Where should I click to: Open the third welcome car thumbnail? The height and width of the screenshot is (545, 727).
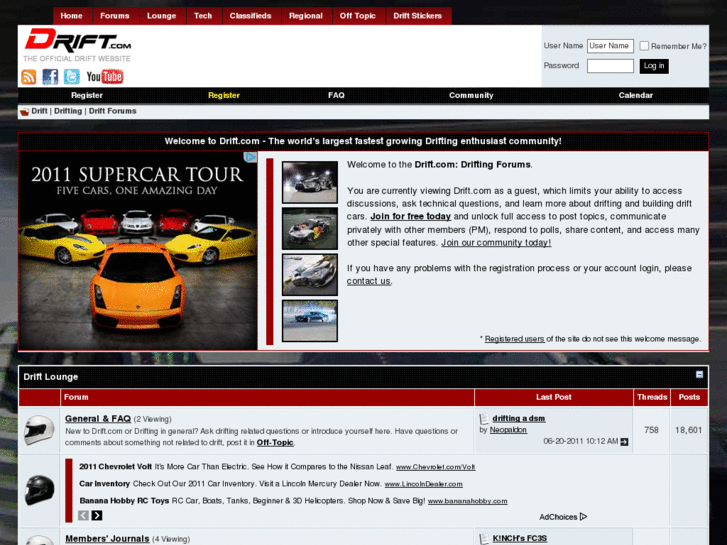(310, 275)
